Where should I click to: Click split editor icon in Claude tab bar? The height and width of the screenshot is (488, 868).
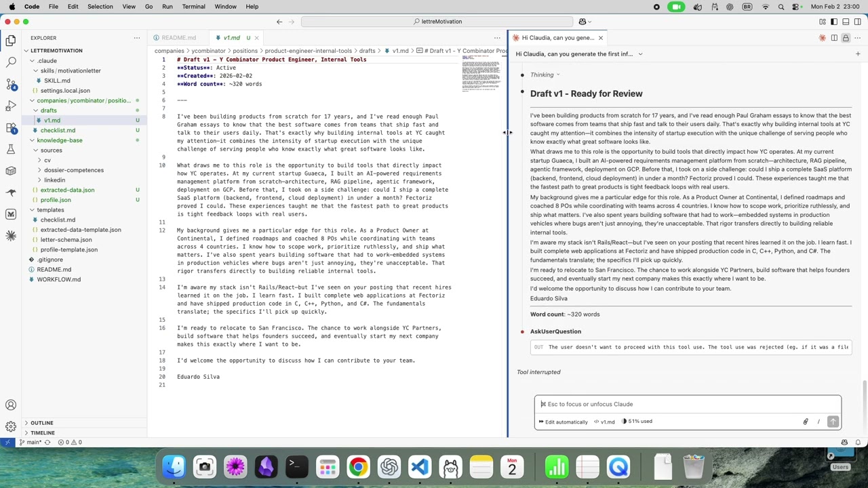coord(834,38)
